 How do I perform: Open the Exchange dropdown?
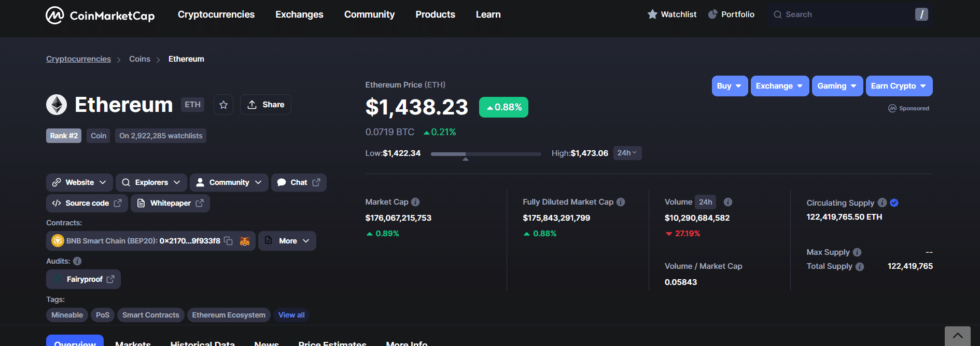(780, 86)
